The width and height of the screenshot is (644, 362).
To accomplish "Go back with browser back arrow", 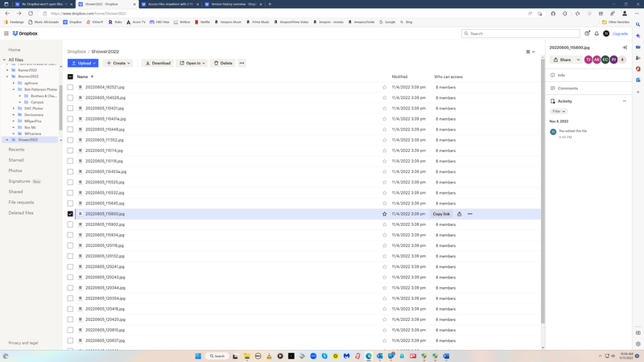I will coord(7,14).
